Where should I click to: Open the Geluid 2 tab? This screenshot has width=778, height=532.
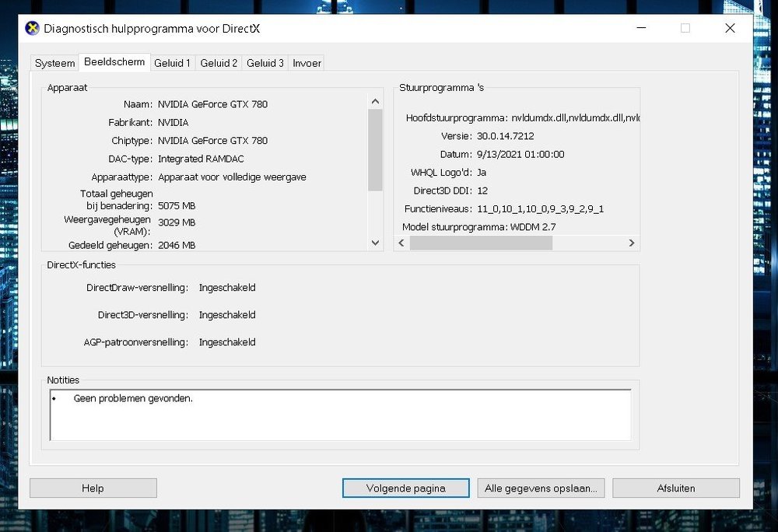tap(219, 63)
